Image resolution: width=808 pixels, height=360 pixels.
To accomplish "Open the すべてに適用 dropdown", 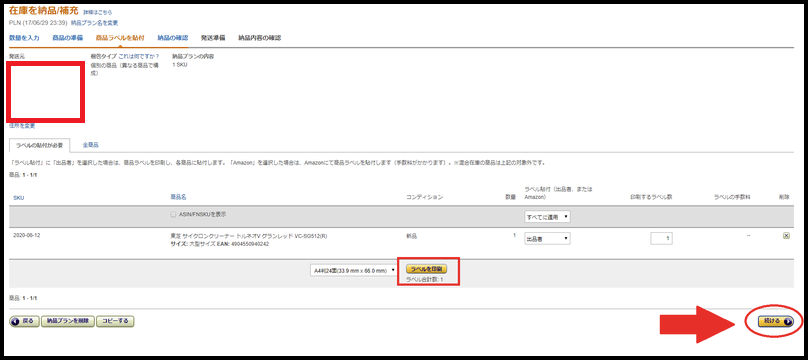I will pos(547,217).
